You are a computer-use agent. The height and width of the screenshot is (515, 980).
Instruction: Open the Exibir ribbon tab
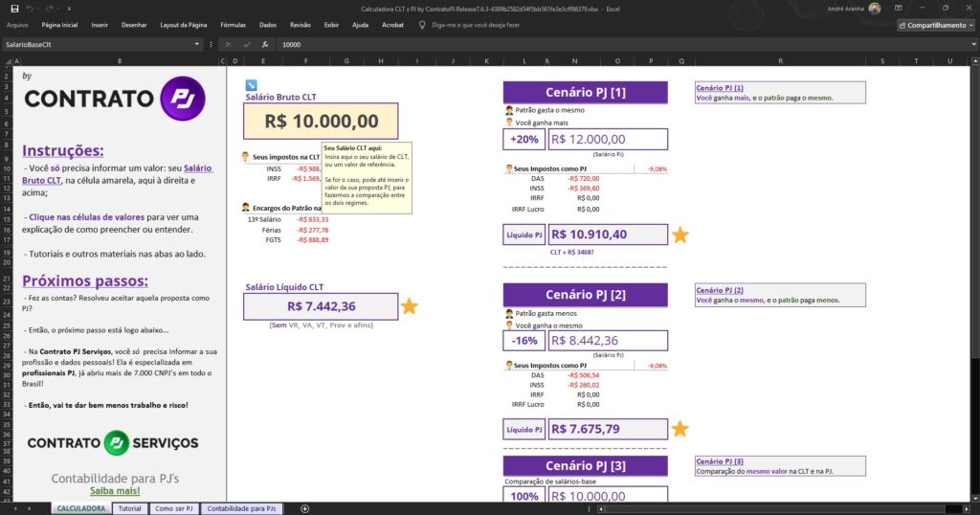click(331, 25)
